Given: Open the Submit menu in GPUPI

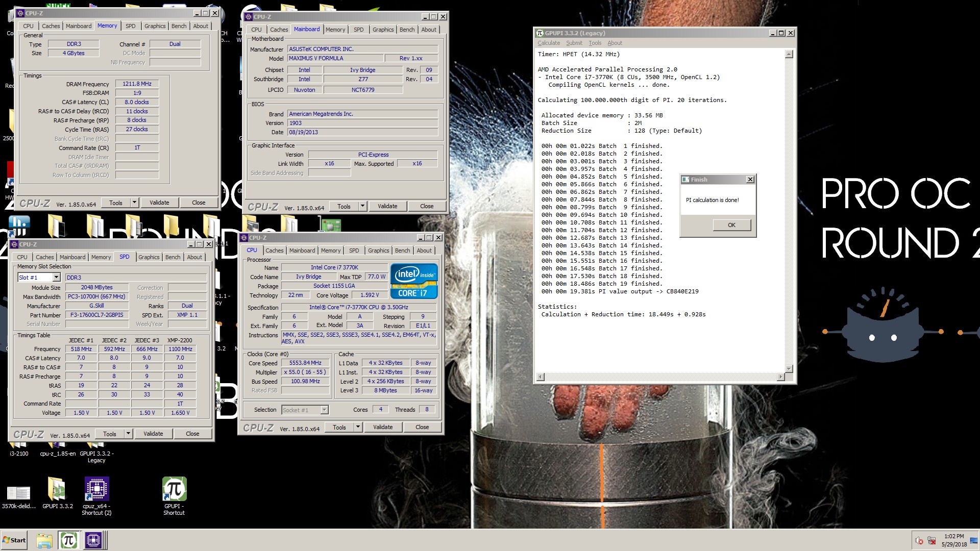Looking at the screenshot, I should [574, 43].
